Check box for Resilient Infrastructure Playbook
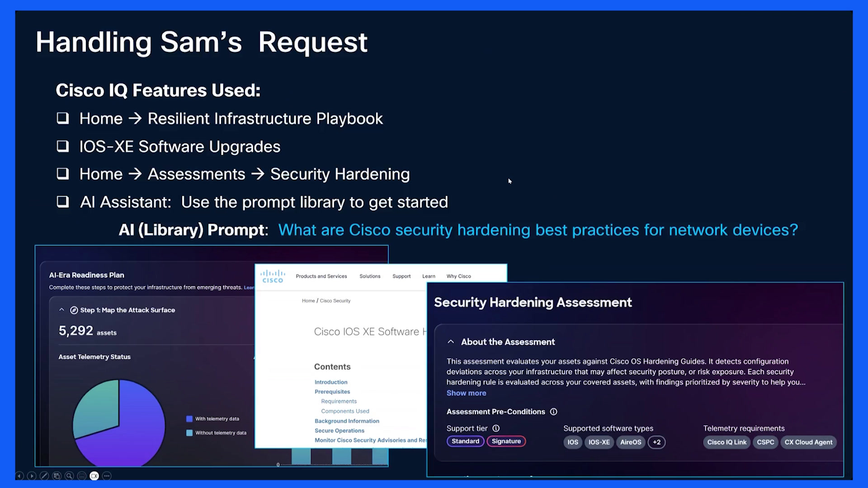This screenshot has height=488, width=868. pyautogui.click(x=63, y=118)
